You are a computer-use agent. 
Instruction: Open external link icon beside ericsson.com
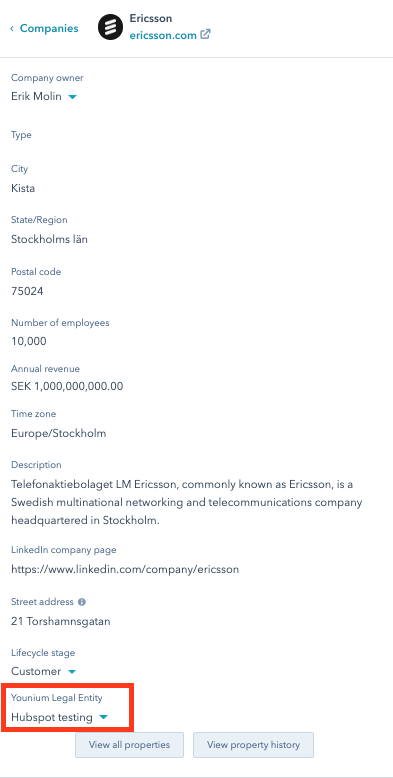pos(205,35)
